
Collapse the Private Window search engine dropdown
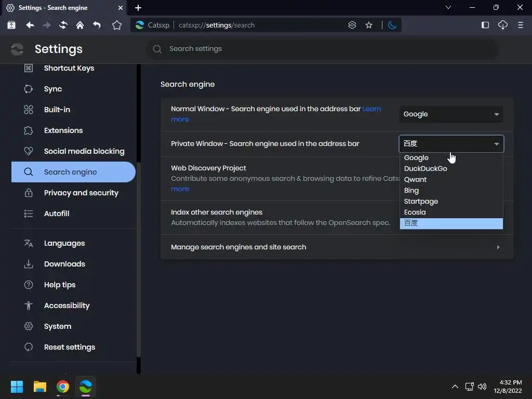[x=451, y=143]
